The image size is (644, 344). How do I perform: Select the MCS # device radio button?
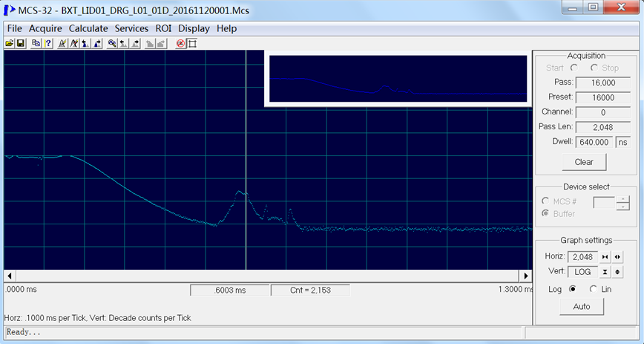(x=545, y=201)
